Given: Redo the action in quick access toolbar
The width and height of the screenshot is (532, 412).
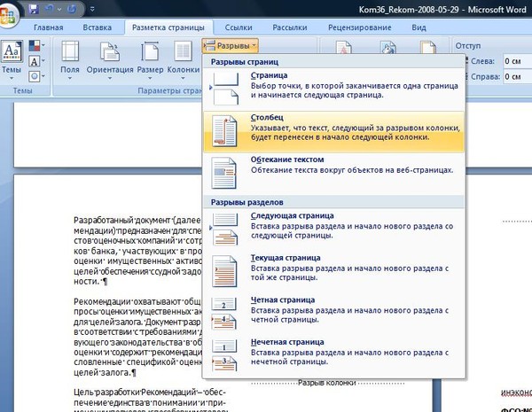Looking at the screenshot, I should pos(72,9).
